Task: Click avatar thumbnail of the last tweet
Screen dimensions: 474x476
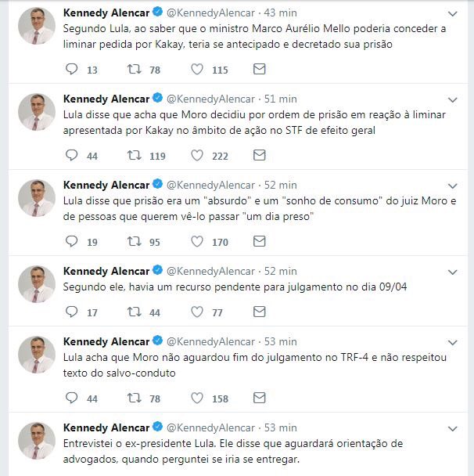Action: point(37,440)
